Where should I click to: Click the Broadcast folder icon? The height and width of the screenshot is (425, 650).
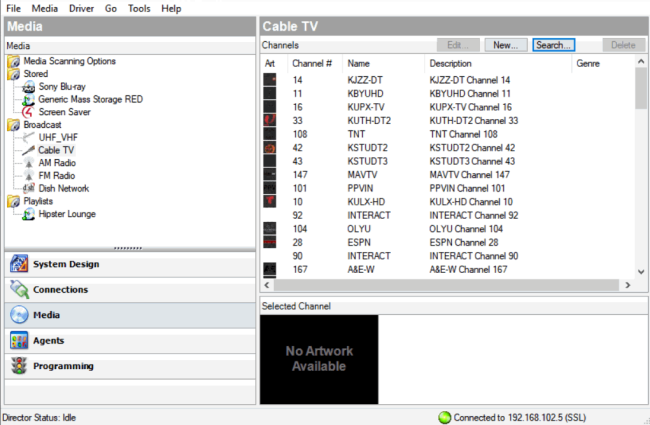[13, 125]
